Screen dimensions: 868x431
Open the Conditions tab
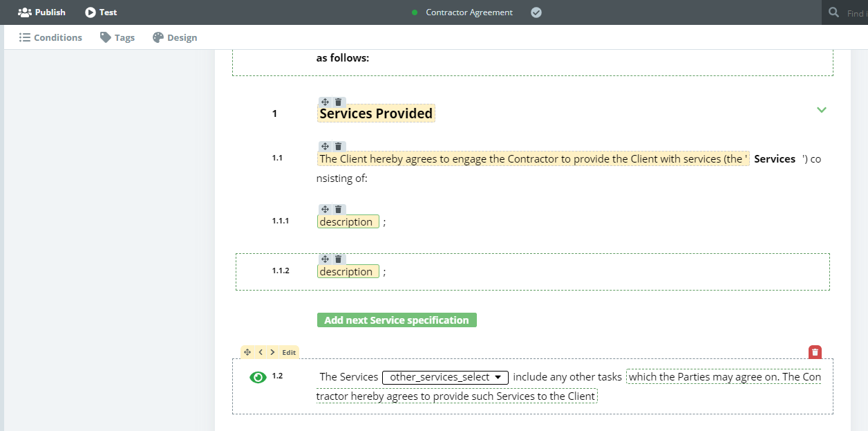pos(50,37)
